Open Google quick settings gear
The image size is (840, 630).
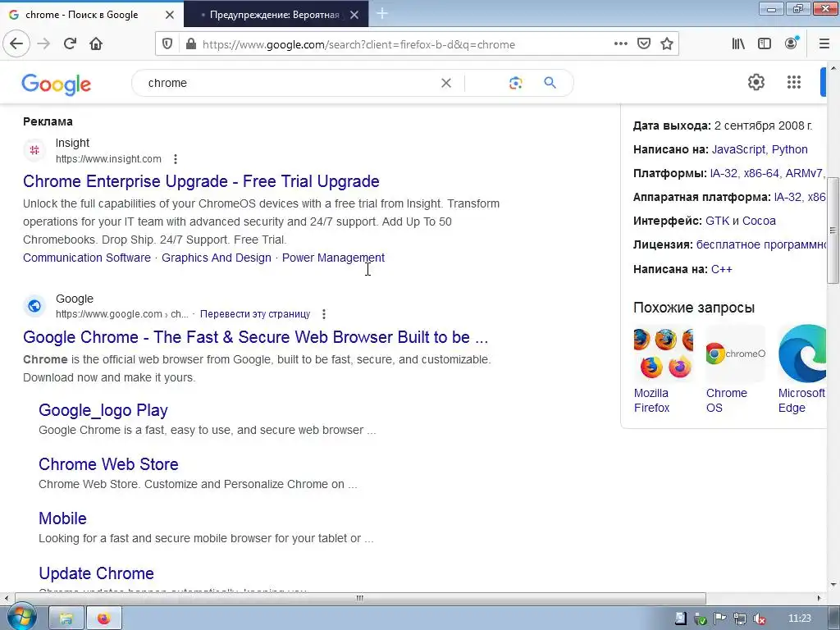[756, 82]
